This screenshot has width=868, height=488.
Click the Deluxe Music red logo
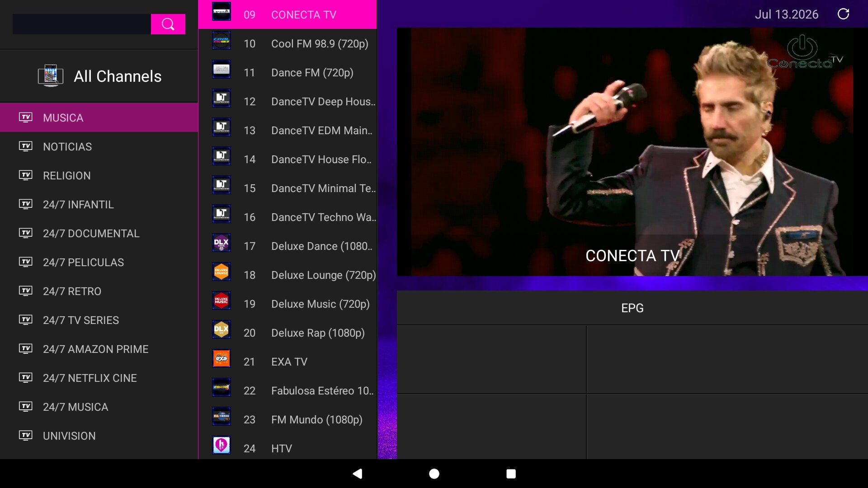coord(222,301)
